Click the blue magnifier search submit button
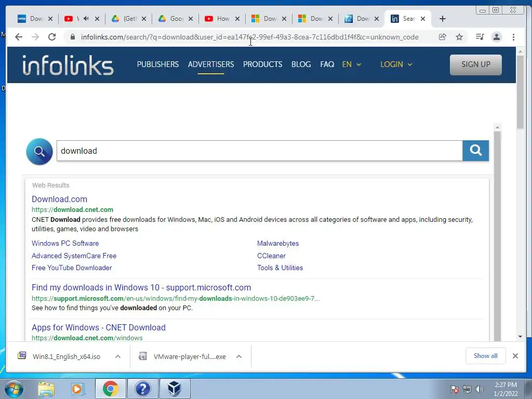This screenshot has width=532, height=399. [476, 150]
